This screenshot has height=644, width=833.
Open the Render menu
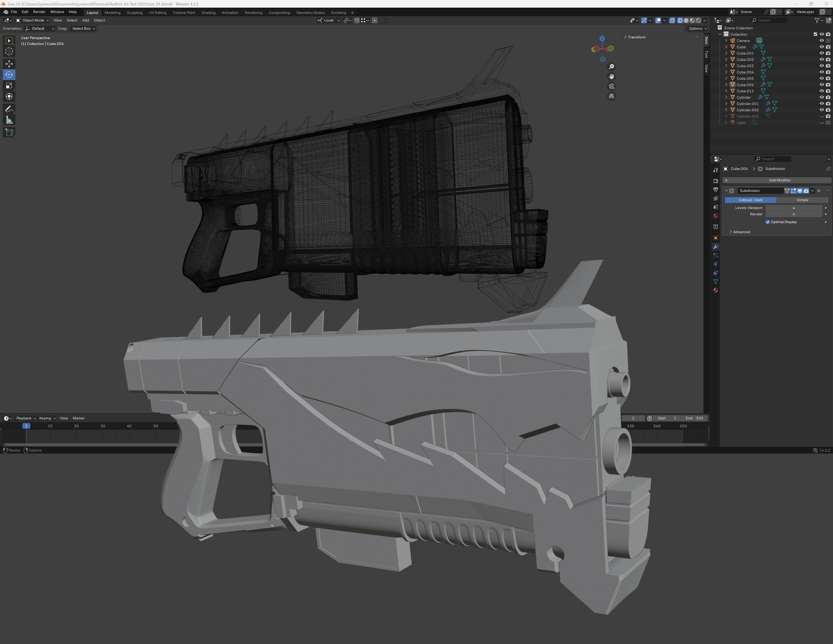pyautogui.click(x=39, y=12)
